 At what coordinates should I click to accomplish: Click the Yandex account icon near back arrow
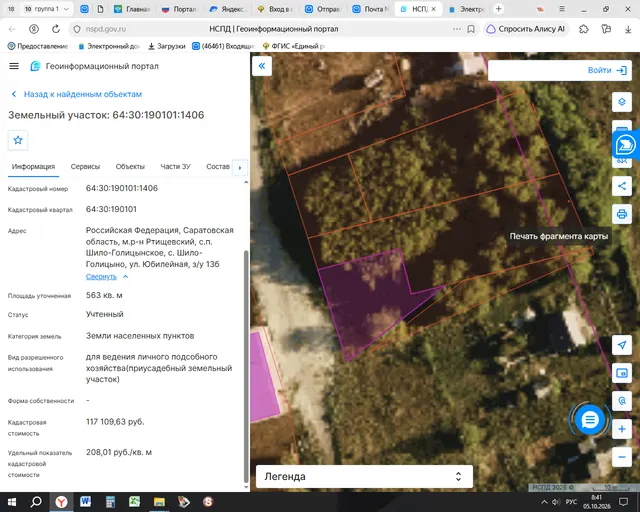click(34, 29)
